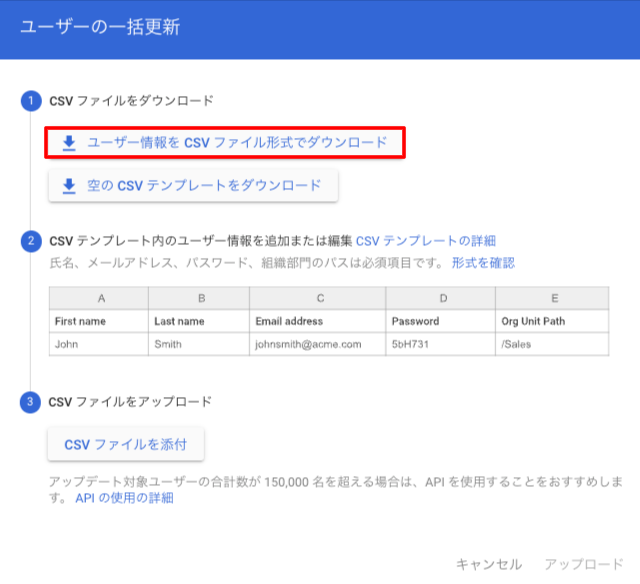Click CSV ファイルをアップロード step heading
The height and width of the screenshot is (584, 640).
tap(130, 402)
